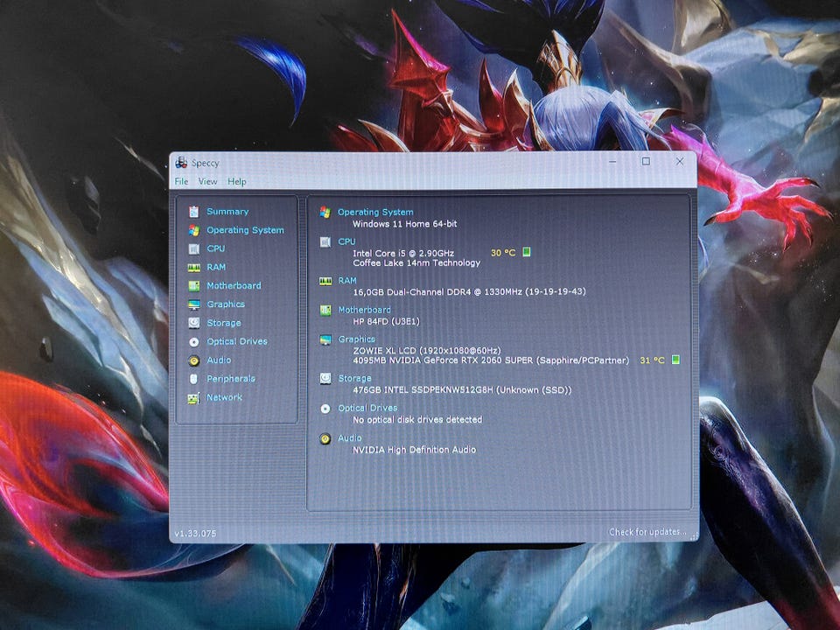
Task: Click No optical disk drives detected text
Action: [417, 419]
